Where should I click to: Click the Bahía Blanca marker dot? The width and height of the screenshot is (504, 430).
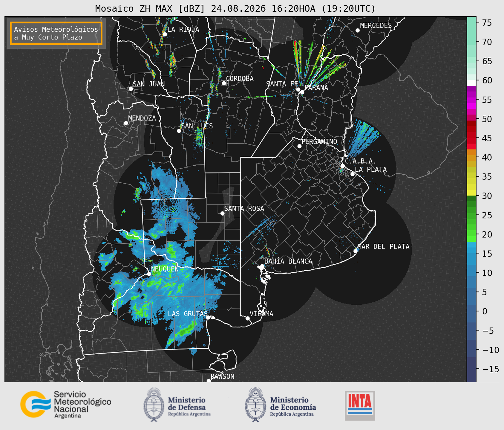(262, 266)
